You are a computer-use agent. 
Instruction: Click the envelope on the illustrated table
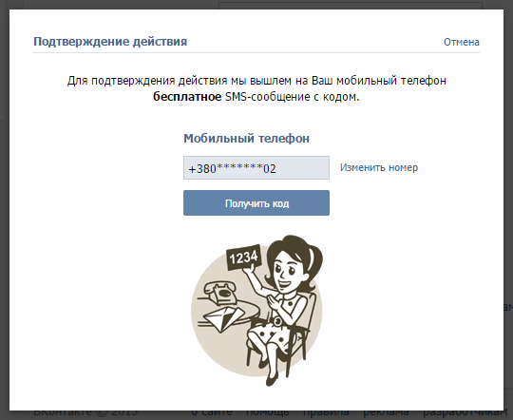click(222, 318)
